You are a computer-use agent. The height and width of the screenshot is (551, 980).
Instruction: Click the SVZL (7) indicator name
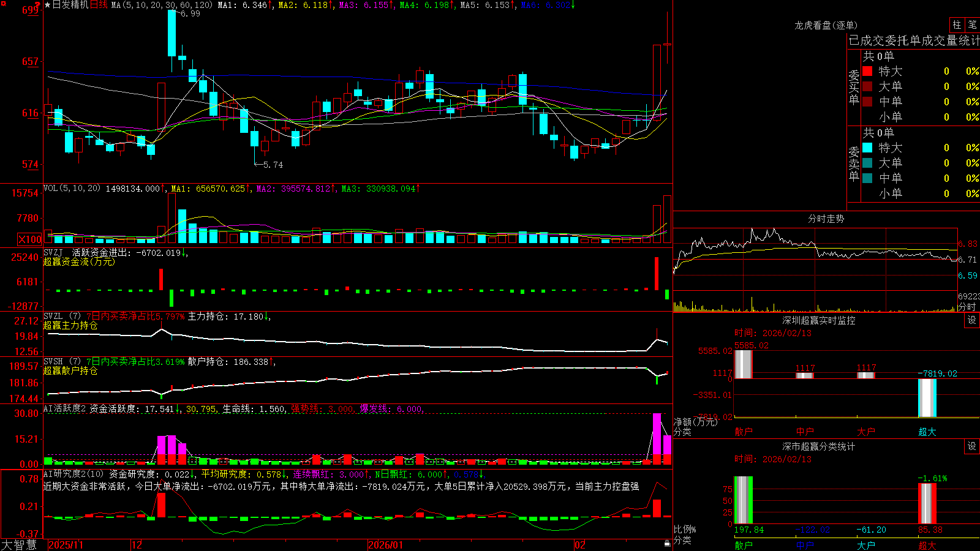[x=62, y=317]
